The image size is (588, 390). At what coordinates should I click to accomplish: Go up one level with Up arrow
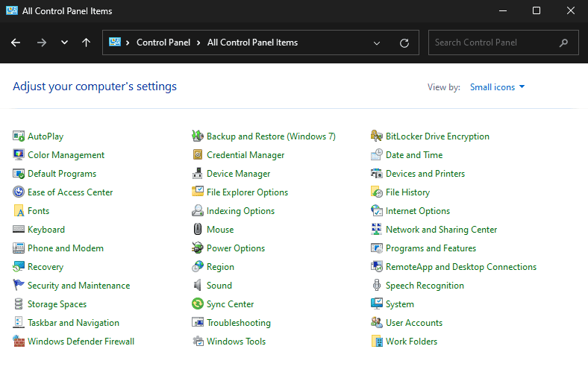coord(87,43)
